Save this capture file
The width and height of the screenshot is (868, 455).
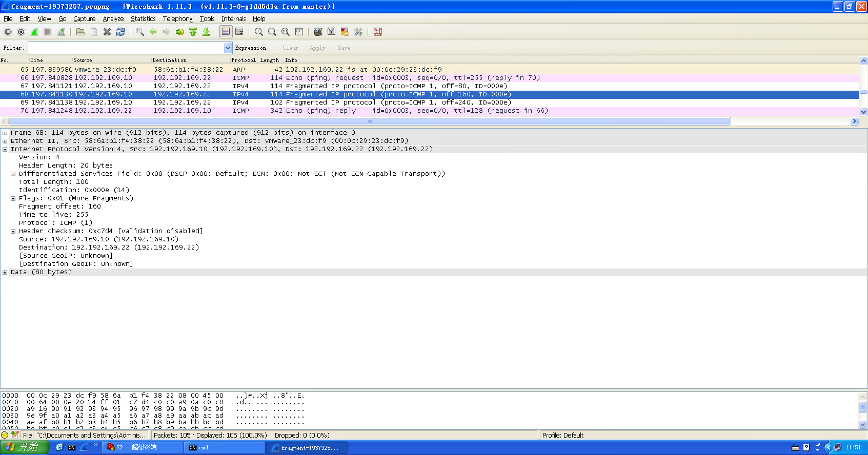click(94, 32)
